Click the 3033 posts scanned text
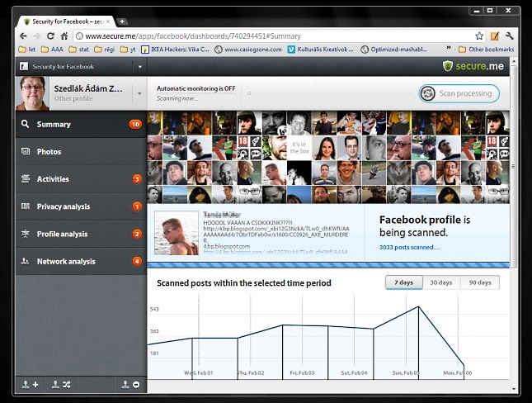This screenshot has width=532, height=403. click(409, 247)
